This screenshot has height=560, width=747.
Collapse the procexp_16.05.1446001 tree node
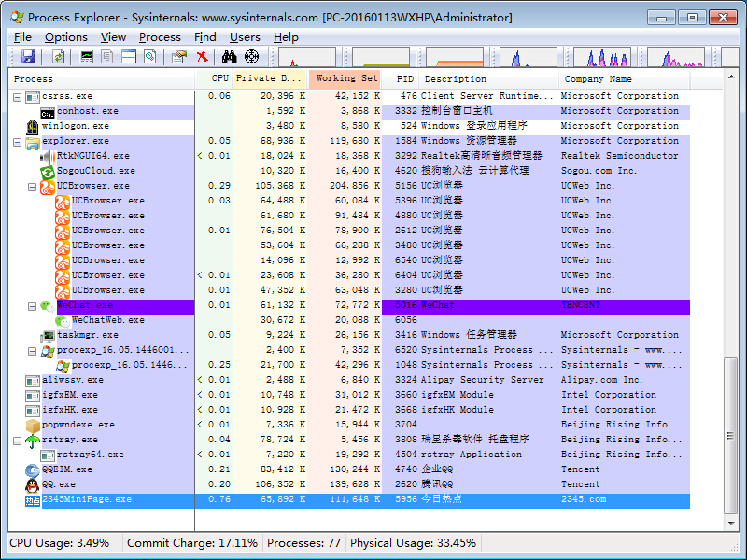tap(32, 351)
